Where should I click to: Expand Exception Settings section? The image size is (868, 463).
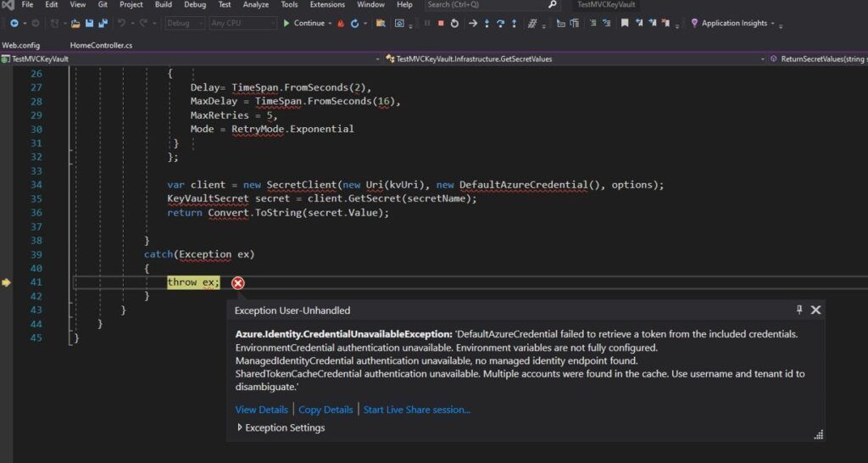point(240,428)
